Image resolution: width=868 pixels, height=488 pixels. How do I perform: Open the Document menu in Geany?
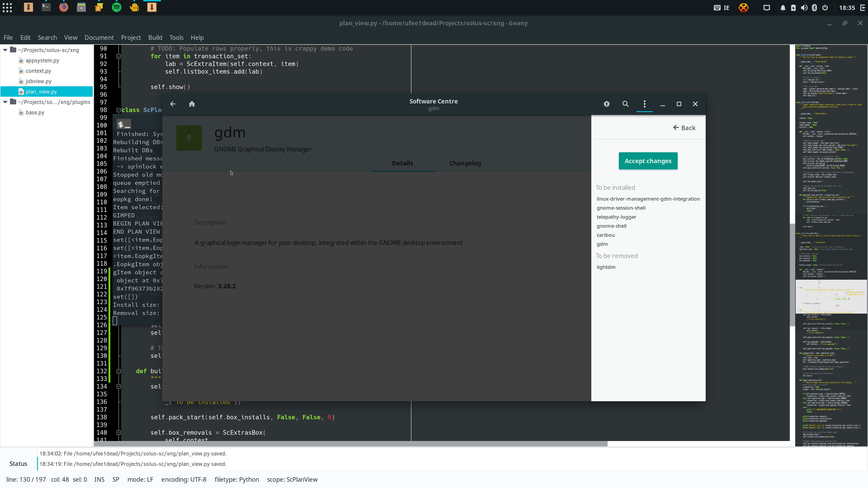click(99, 37)
